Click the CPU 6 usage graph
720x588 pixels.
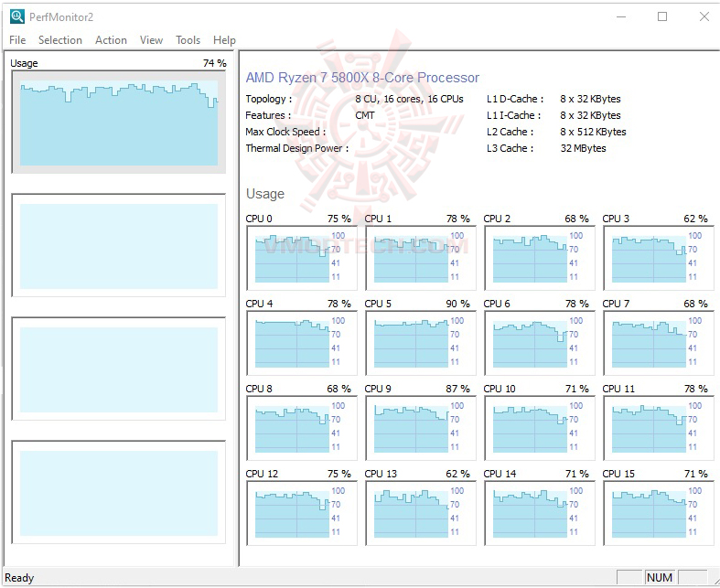coord(540,343)
